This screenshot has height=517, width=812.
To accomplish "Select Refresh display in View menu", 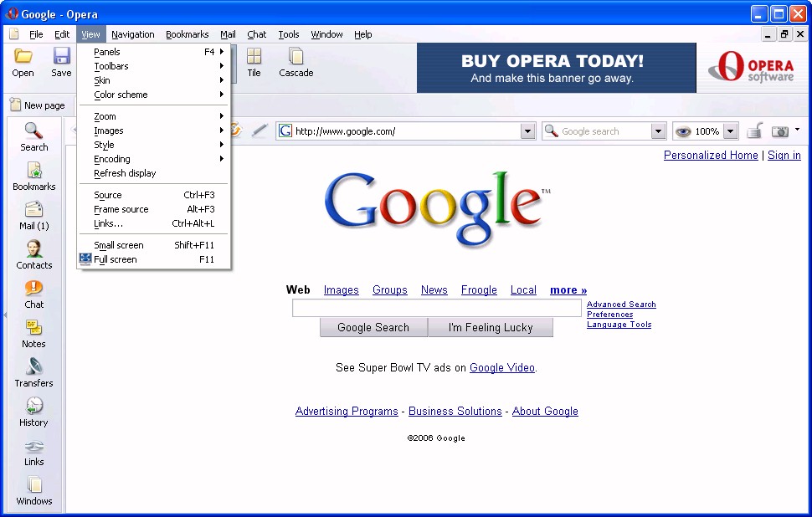I will (x=154, y=173).
